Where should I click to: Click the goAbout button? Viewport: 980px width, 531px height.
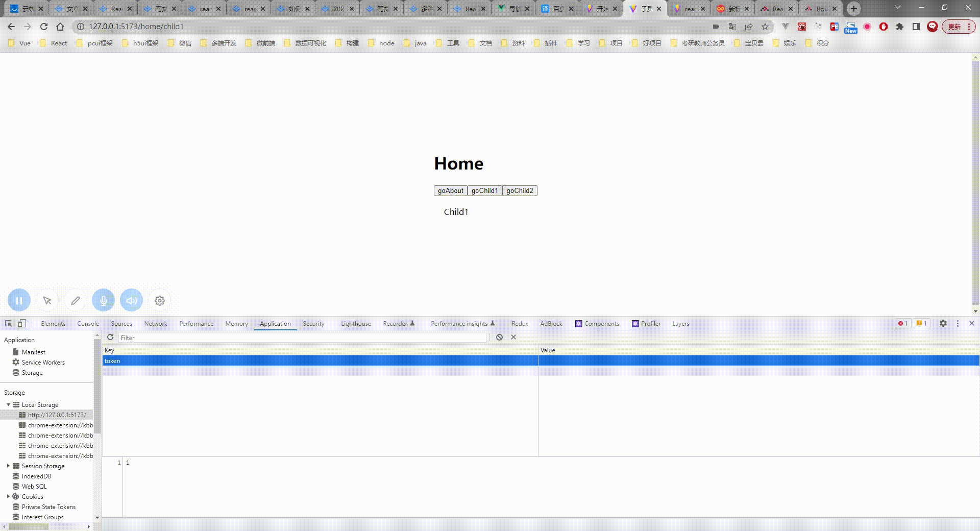click(x=451, y=191)
